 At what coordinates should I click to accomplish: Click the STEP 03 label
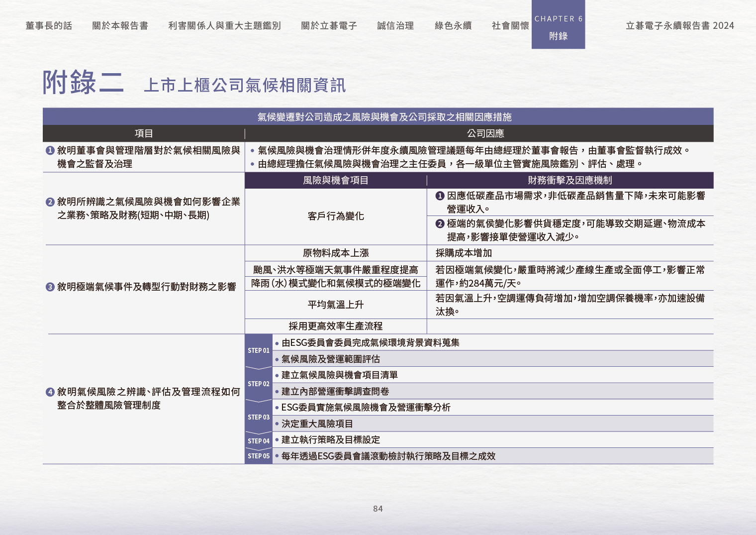(x=259, y=417)
